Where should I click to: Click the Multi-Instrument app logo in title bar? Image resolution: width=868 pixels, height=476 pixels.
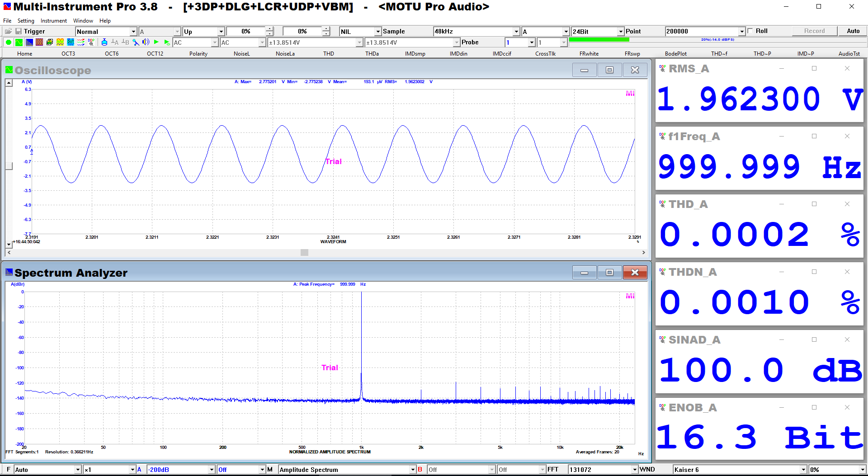point(7,6)
